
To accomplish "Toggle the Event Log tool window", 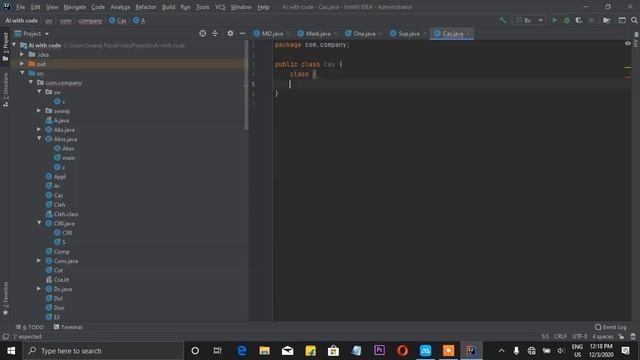I will click(611, 327).
